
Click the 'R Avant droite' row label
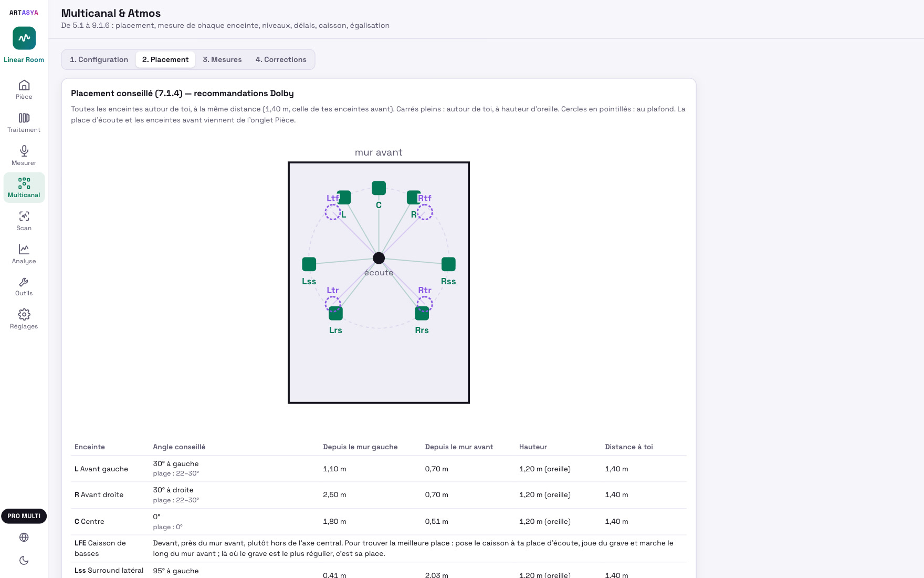pyautogui.click(x=99, y=494)
